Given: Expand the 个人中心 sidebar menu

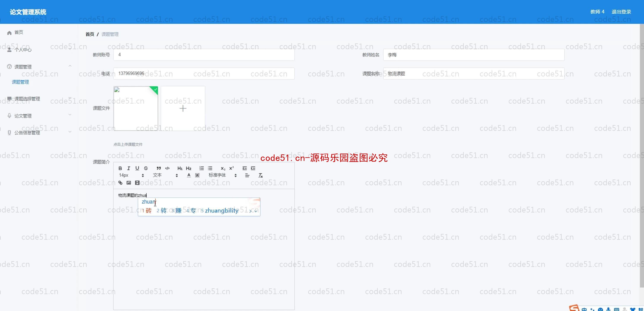Looking at the screenshot, I should [x=39, y=50].
